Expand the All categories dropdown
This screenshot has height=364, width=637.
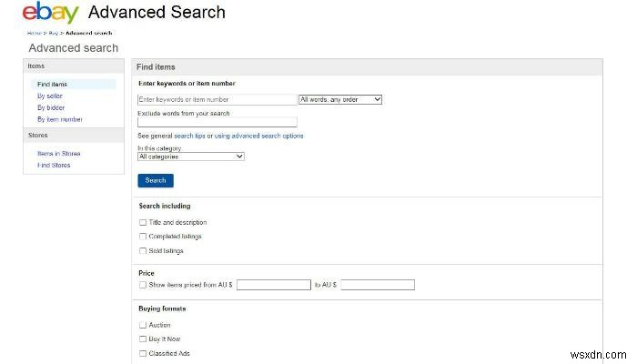point(190,157)
